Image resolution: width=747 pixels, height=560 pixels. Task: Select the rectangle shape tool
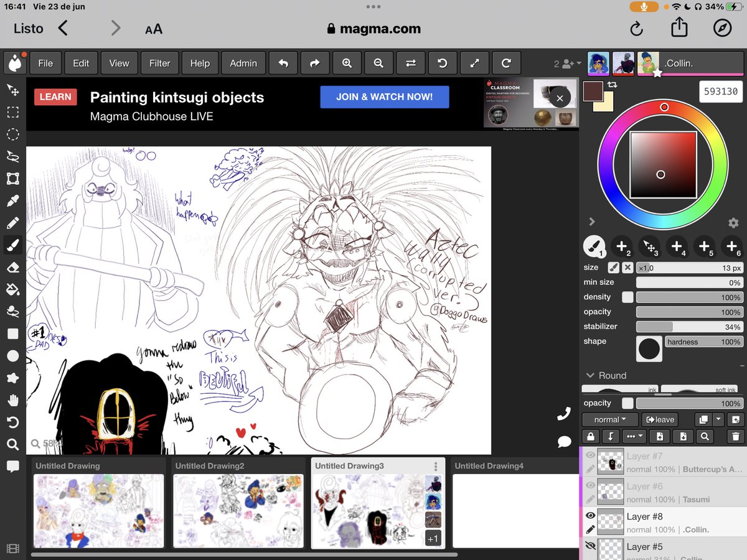pyautogui.click(x=12, y=334)
